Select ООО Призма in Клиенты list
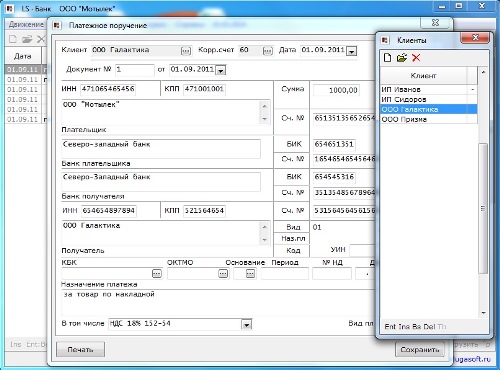This screenshot has width=500, height=370. (x=429, y=119)
